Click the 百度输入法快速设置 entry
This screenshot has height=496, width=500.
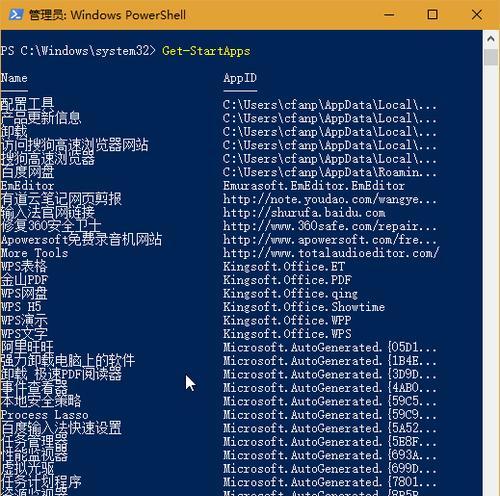tap(61, 428)
